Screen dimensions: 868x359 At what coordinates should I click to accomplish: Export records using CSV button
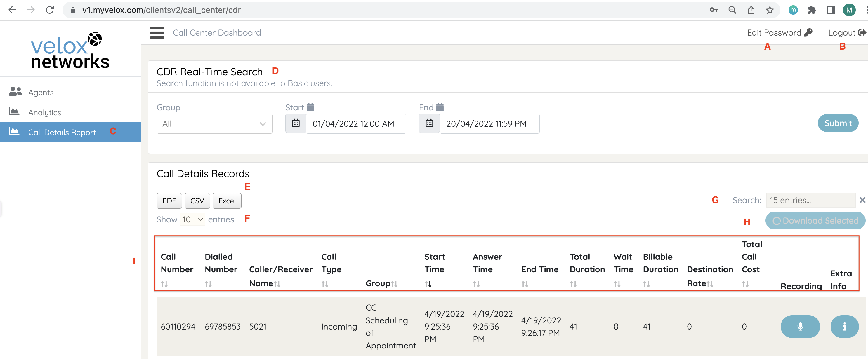tap(197, 201)
